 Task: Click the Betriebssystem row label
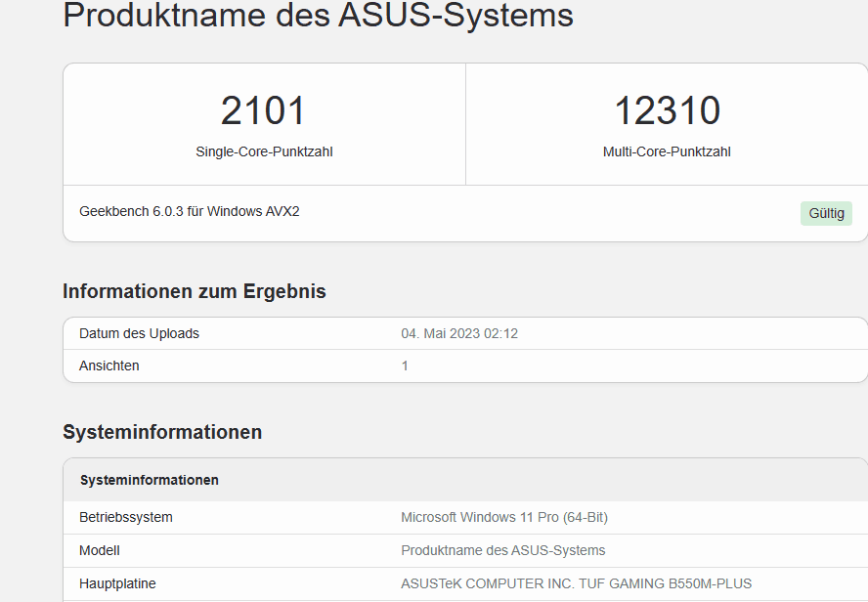126,517
